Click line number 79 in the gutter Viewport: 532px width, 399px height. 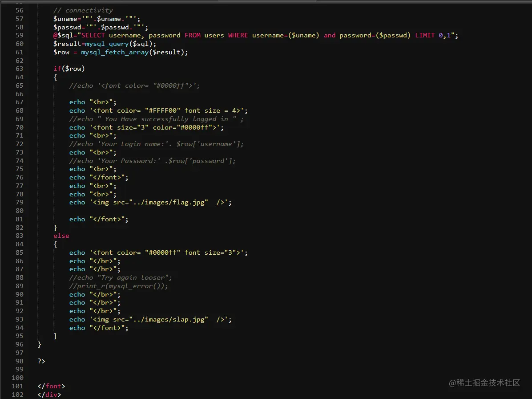coord(19,203)
